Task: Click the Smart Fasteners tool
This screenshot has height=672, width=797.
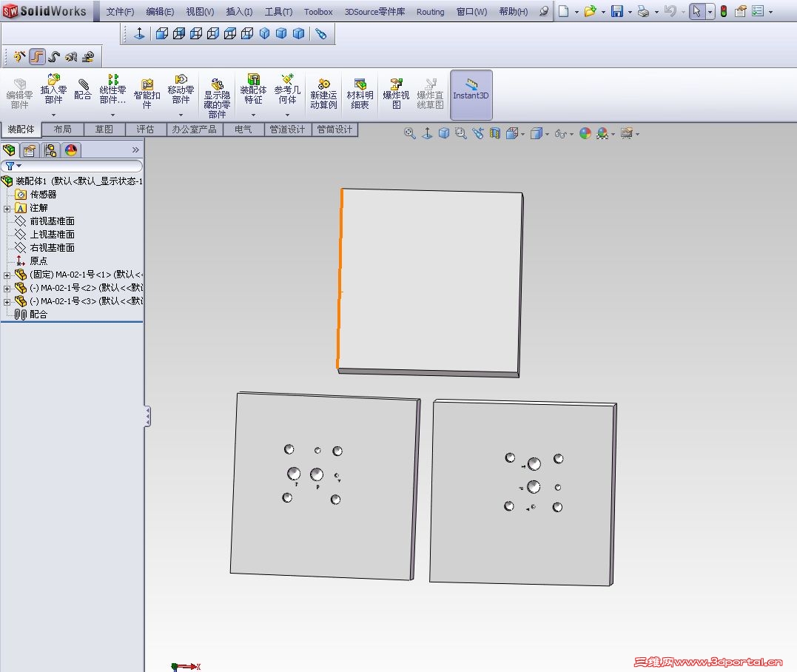Action: click(147, 94)
